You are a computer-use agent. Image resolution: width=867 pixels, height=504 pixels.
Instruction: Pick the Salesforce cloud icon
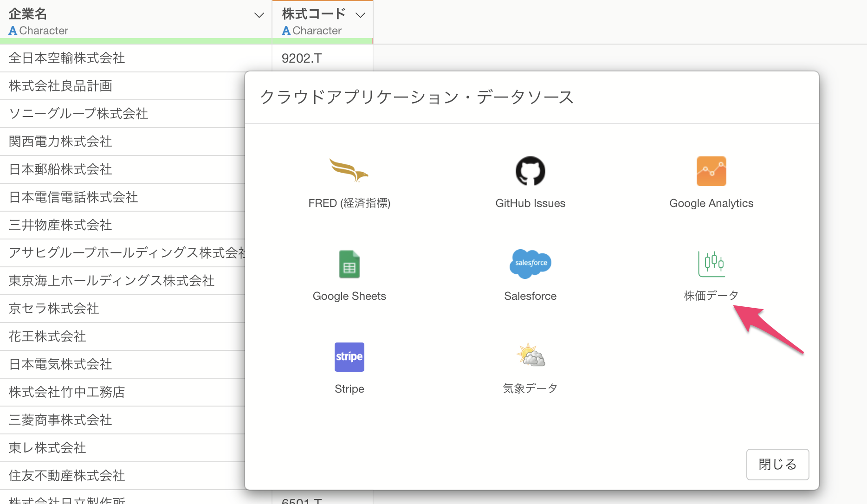click(530, 263)
